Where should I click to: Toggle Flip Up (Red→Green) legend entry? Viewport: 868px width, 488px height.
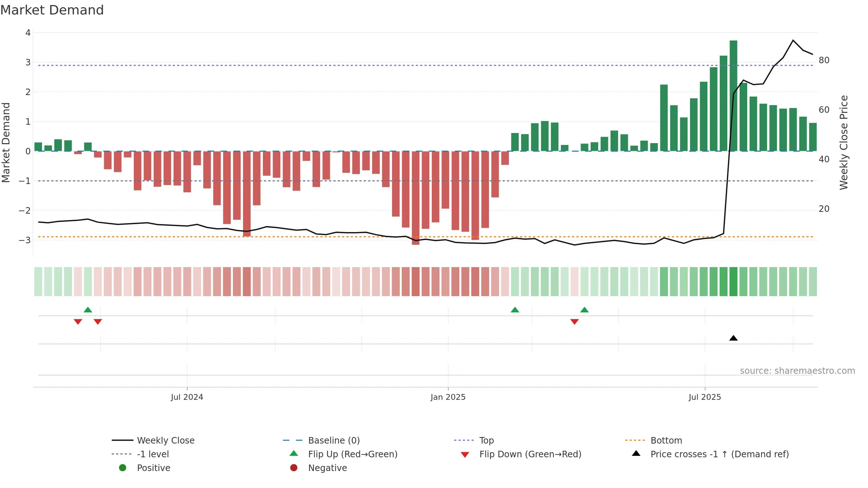click(344, 454)
